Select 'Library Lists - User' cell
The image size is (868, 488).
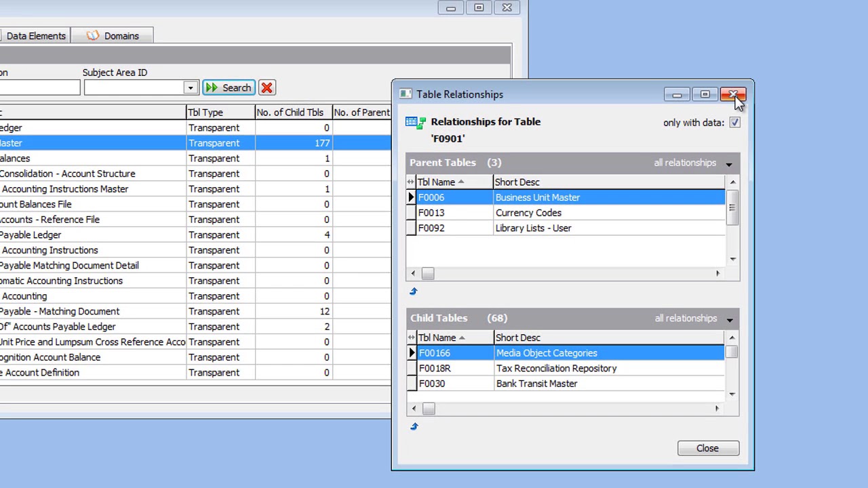pyautogui.click(x=609, y=228)
